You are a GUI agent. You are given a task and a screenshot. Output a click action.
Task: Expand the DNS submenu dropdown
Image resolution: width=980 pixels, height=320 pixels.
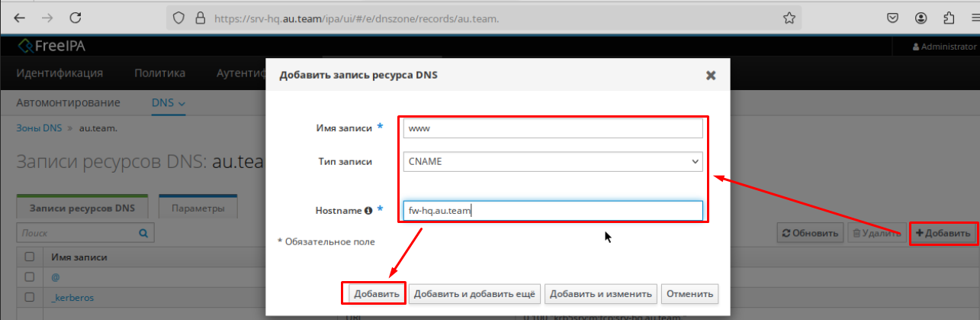coord(169,103)
